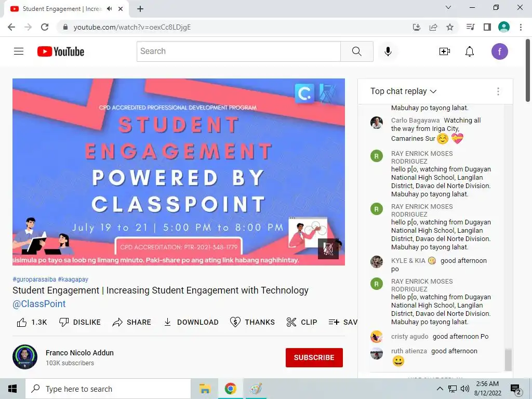
Task: Select the Student Engagement browser tab
Action: [x=62, y=9]
